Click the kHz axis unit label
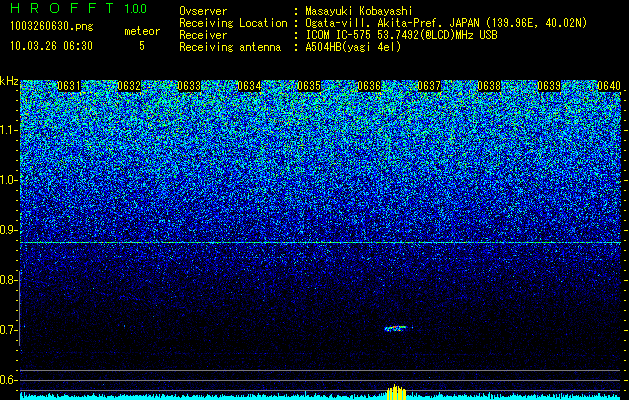 9,81
